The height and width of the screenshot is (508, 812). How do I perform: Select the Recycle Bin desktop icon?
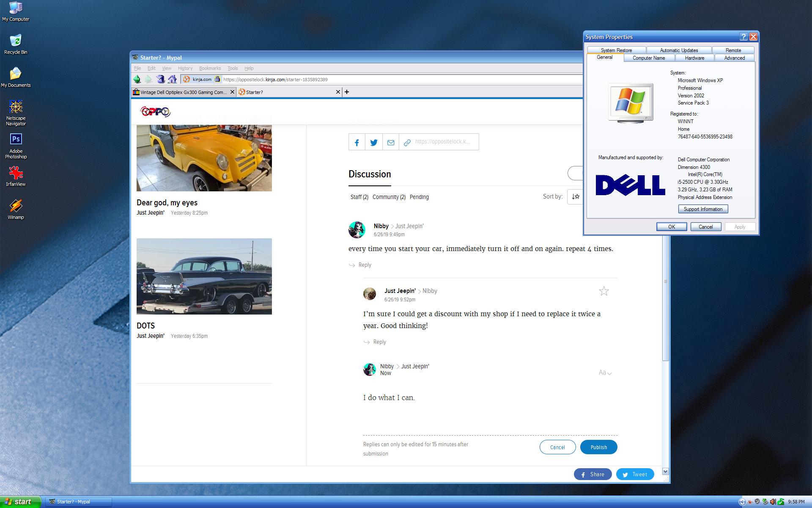coord(16,44)
